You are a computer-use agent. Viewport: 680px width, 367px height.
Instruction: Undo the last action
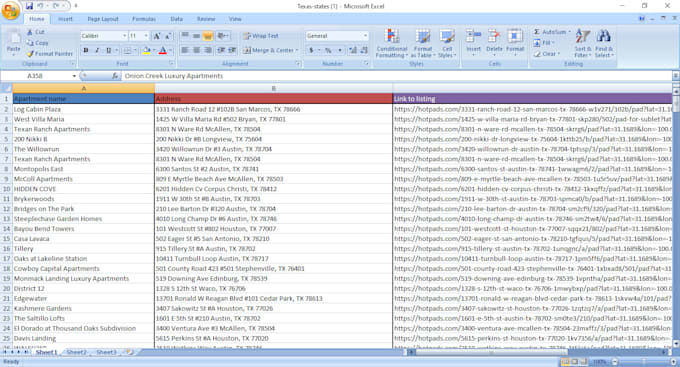click(x=40, y=6)
